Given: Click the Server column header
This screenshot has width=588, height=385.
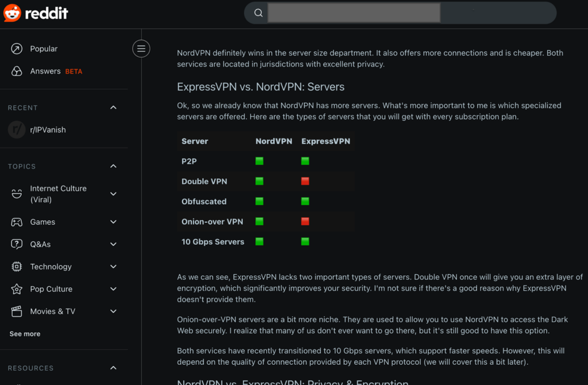Looking at the screenshot, I should 195,141.
